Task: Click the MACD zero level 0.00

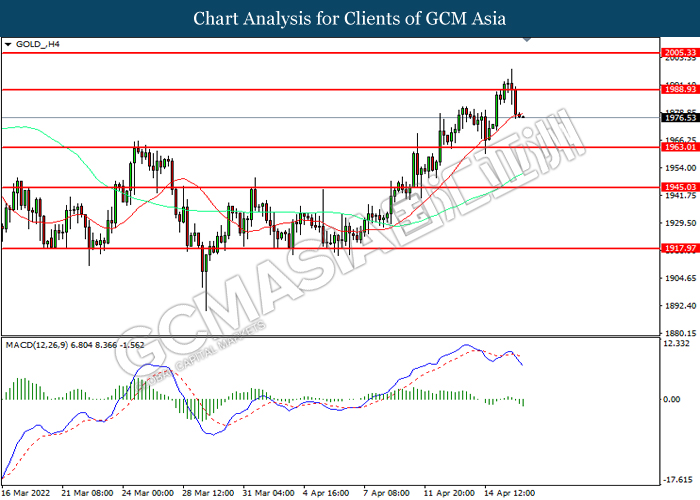Action: pos(672,399)
